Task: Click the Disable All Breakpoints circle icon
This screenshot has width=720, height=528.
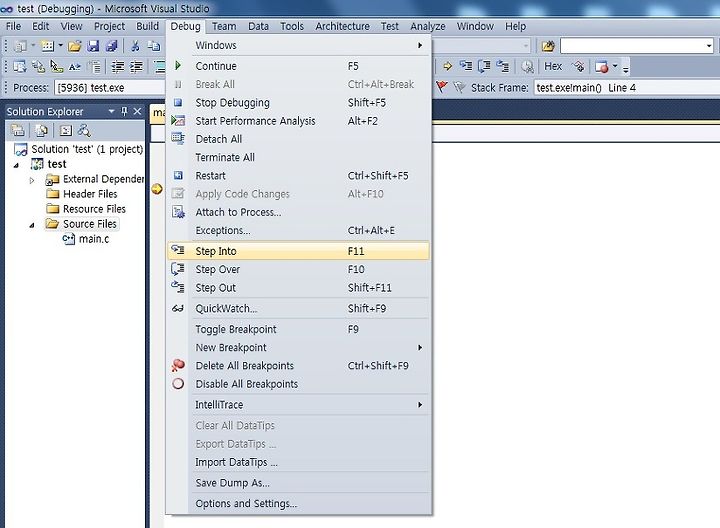Action: (178, 384)
